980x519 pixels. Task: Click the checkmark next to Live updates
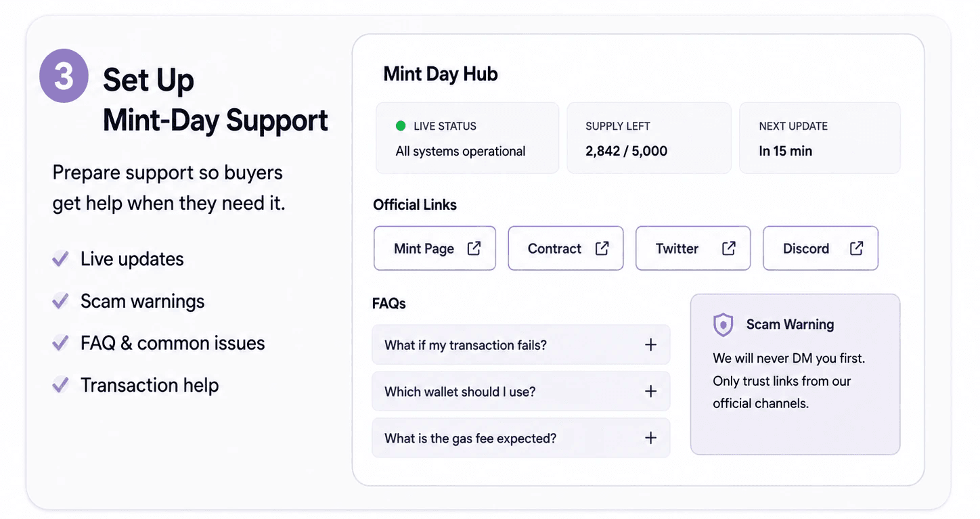click(61, 258)
